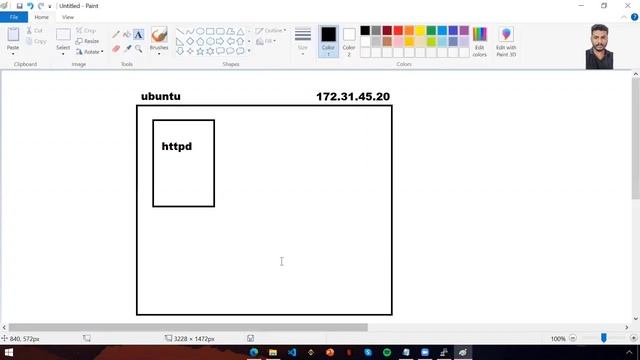Click the Save icon in title bar
Image resolution: width=640 pixels, height=360 pixels.
coord(19,6)
